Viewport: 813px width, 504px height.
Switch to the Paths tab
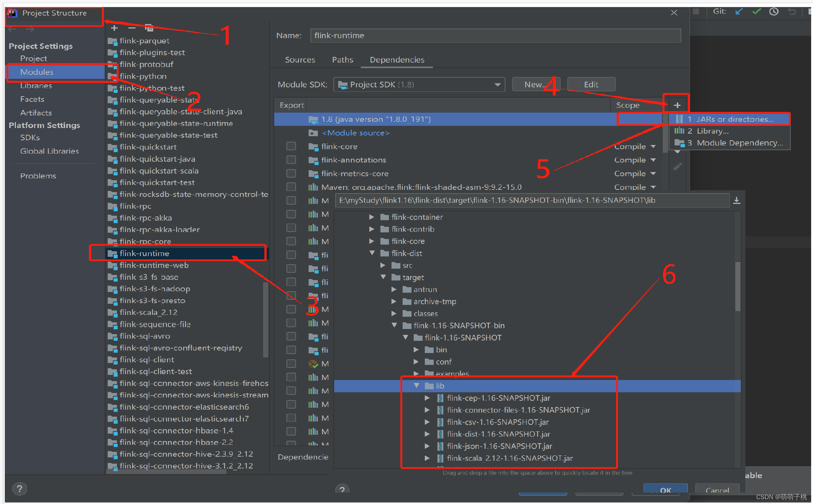point(343,60)
